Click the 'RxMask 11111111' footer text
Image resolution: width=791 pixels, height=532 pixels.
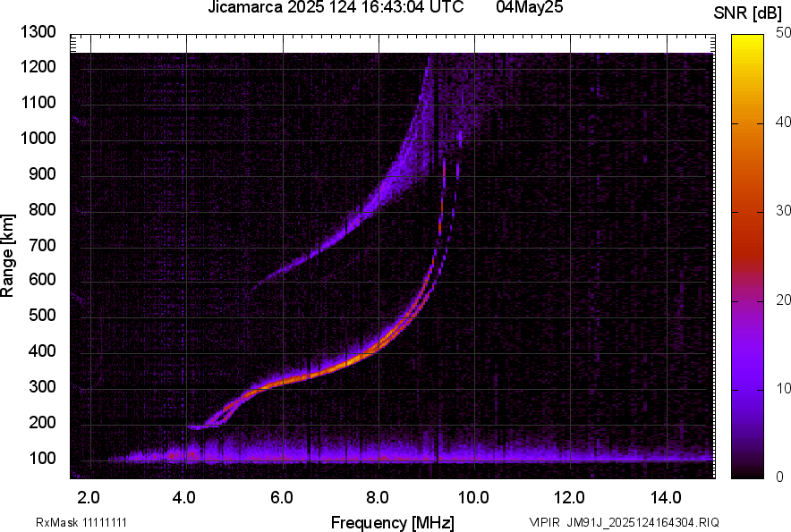81,522
